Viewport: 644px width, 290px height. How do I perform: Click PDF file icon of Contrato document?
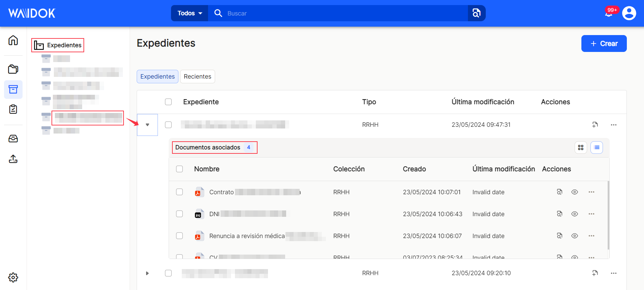click(199, 192)
